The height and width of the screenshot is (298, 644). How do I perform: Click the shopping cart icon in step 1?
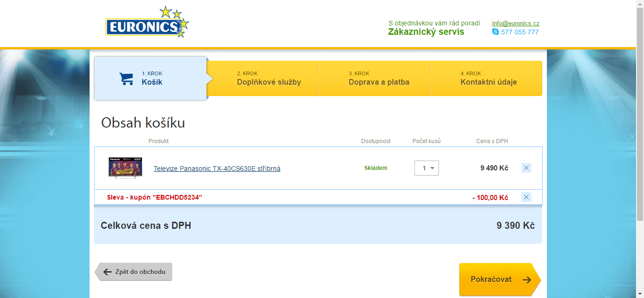(x=126, y=79)
